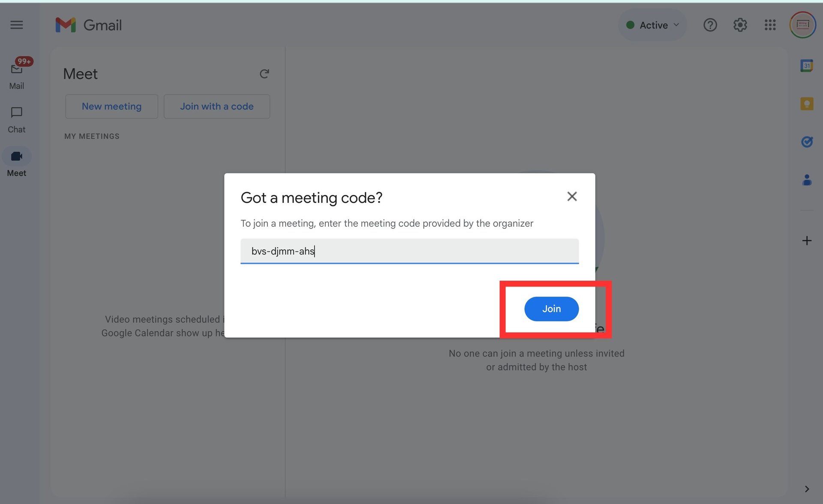
Task: Open the Mail section
Action: (x=16, y=70)
